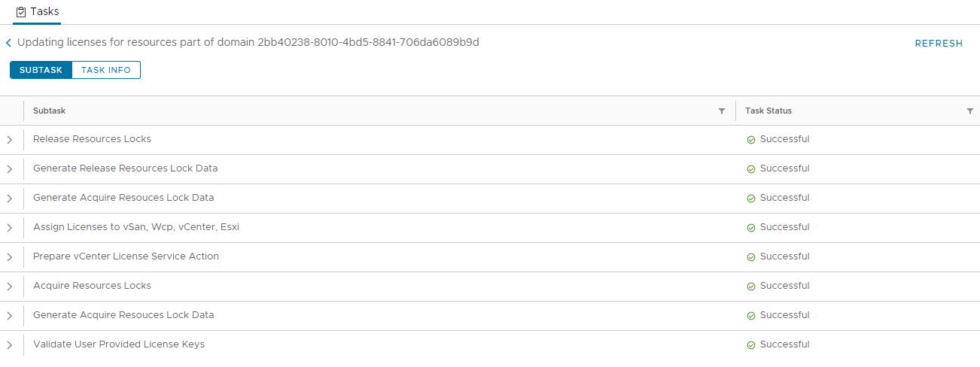This screenshot has height=367, width=980.
Task: Click success icon for Acquire Resources Locks
Action: [750, 287]
